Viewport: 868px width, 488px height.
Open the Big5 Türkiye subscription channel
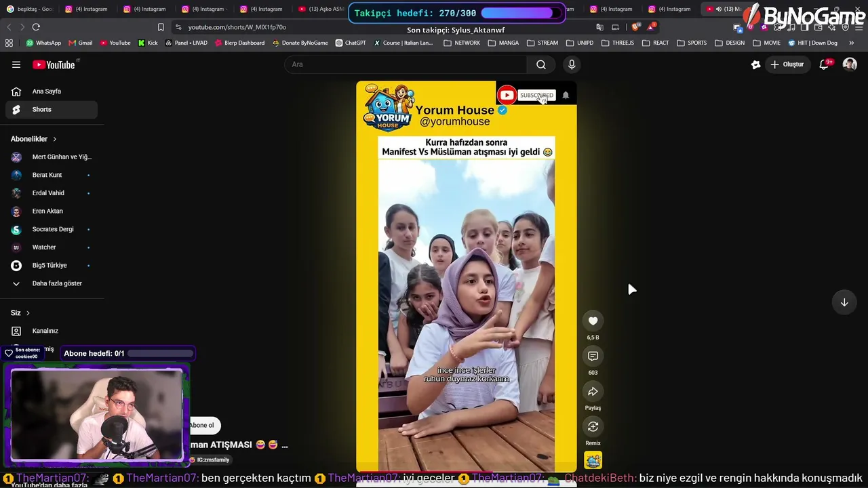coord(52,266)
